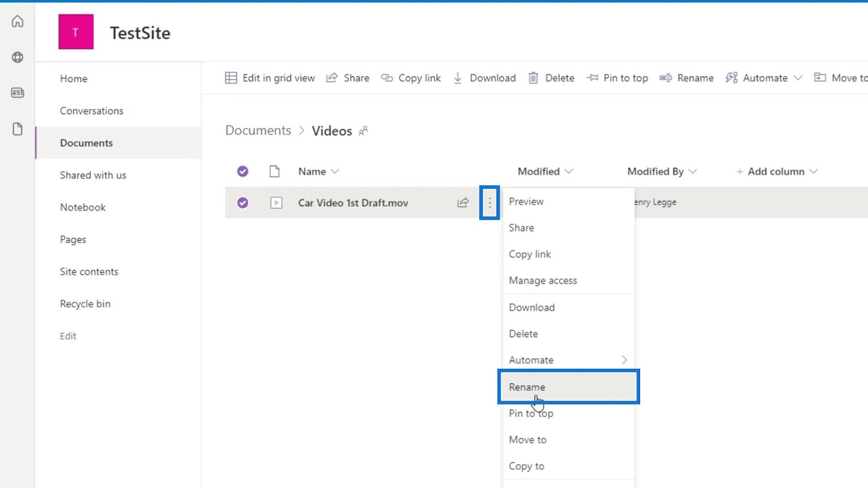868x488 pixels.
Task: Click the TestSite pink logo tile
Action: (x=76, y=32)
